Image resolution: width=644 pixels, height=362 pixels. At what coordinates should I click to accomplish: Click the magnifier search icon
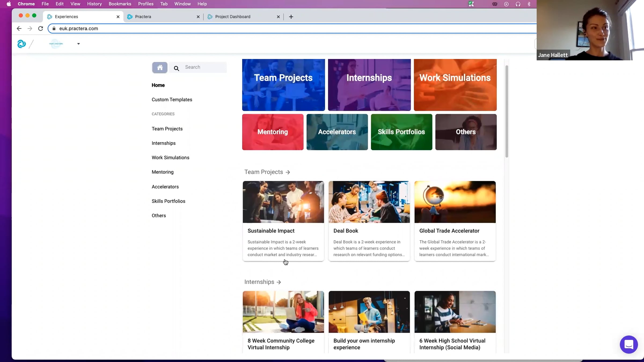coord(176,68)
